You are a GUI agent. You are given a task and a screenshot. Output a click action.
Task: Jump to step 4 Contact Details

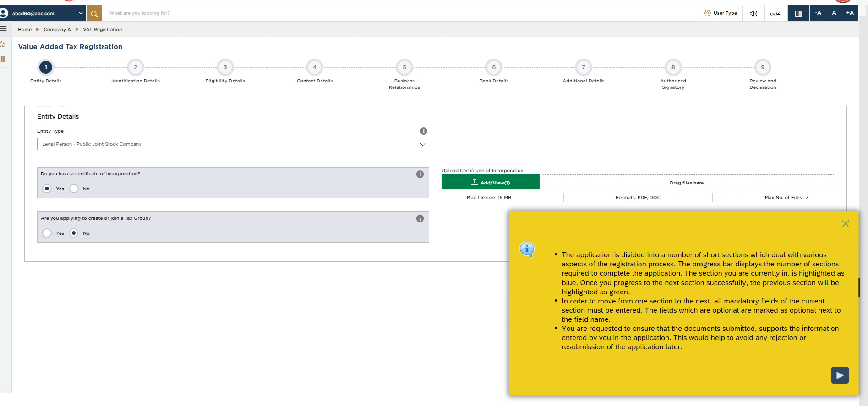click(315, 67)
